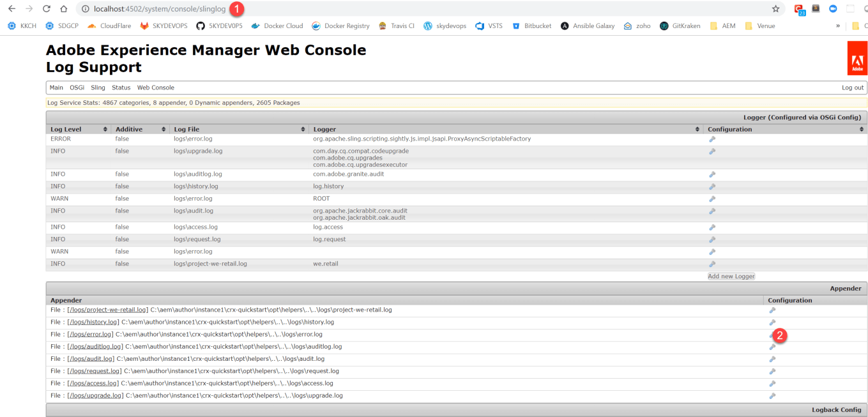Click Add new Logger button
868x417 pixels.
coord(731,277)
